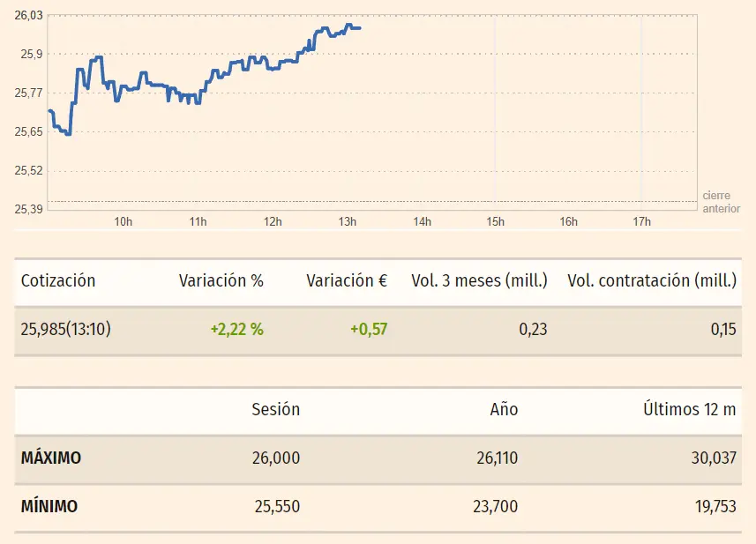The image size is (756, 544).
Task: Click the Variación % column header
Action: coord(221,281)
